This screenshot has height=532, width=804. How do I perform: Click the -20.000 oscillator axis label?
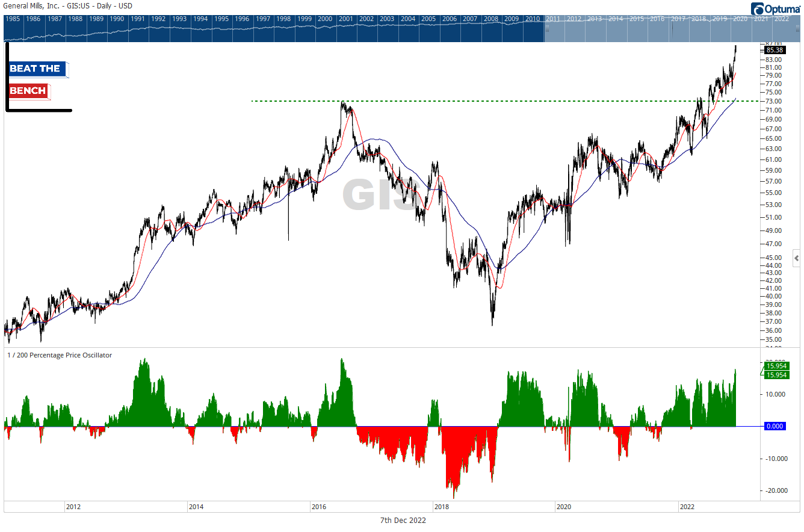click(x=775, y=490)
